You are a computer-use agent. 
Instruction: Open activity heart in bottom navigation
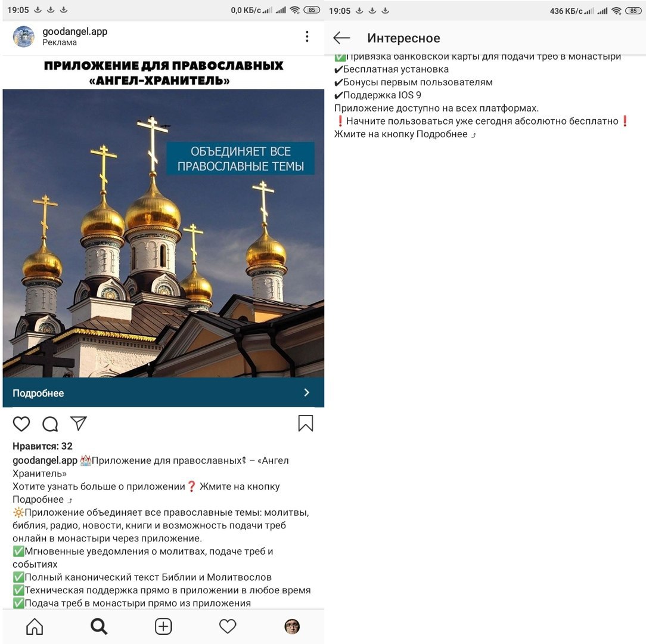point(228,627)
